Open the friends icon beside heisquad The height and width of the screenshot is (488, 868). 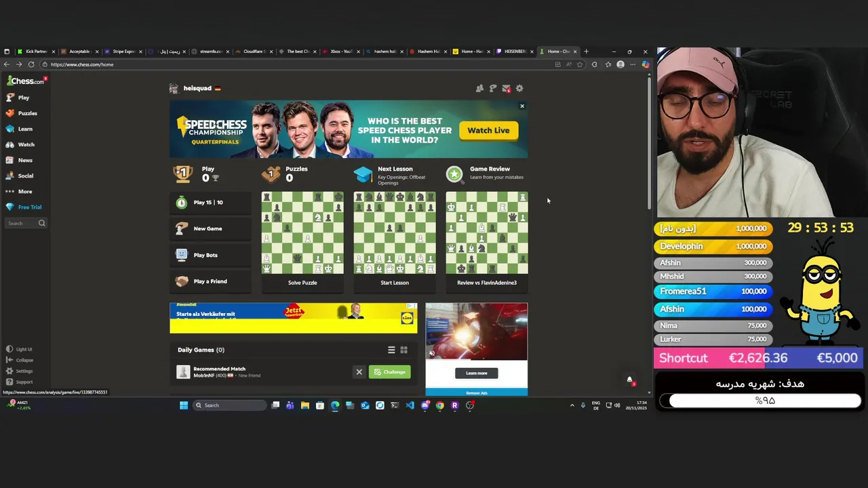point(479,88)
